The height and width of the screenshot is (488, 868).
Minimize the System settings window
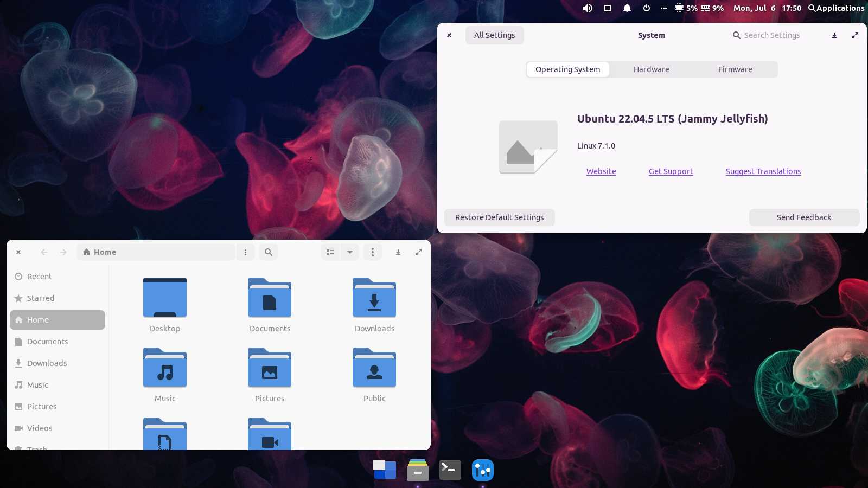point(834,35)
